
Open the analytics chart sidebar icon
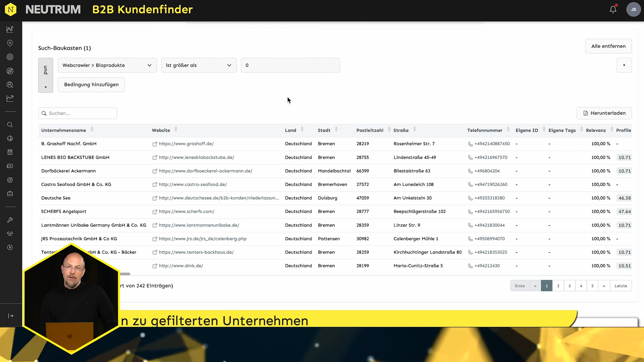coord(10,29)
